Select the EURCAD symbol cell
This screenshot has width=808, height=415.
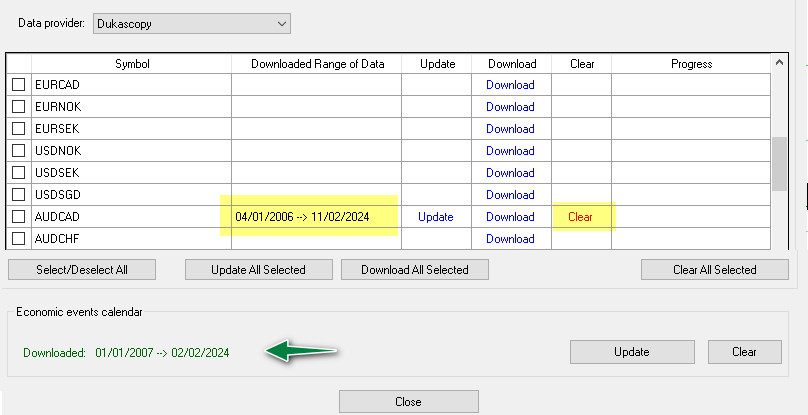click(x=131, y=85)
